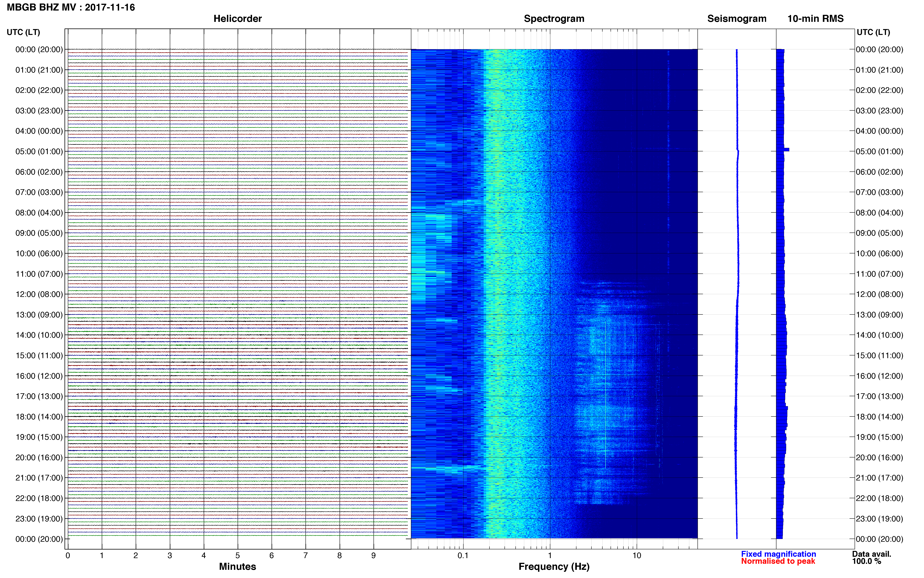Click 16:00 (12:00) label beside the Helicorder

(x=39, y=376)
